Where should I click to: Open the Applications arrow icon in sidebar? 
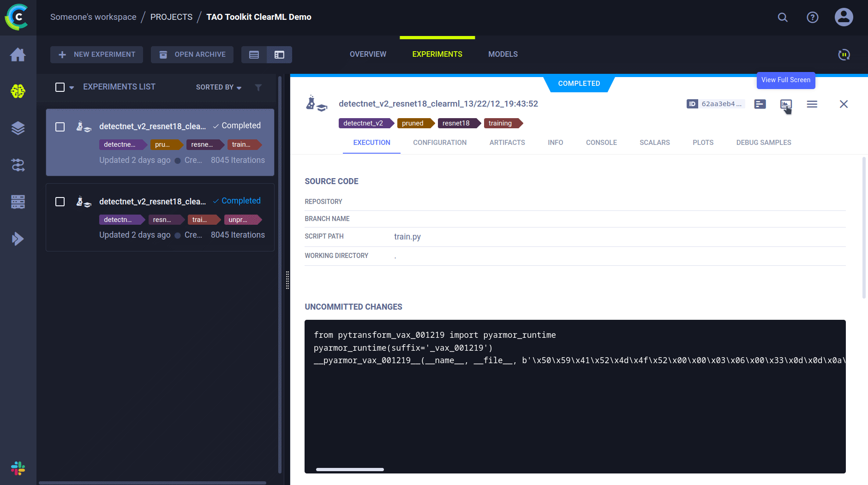point(18,239)
